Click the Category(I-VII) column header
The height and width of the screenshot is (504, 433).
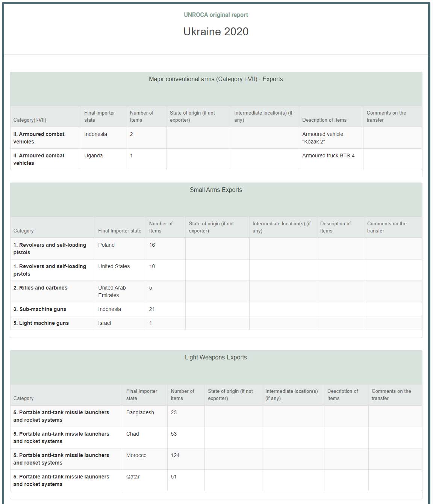(x=30, y=120)
